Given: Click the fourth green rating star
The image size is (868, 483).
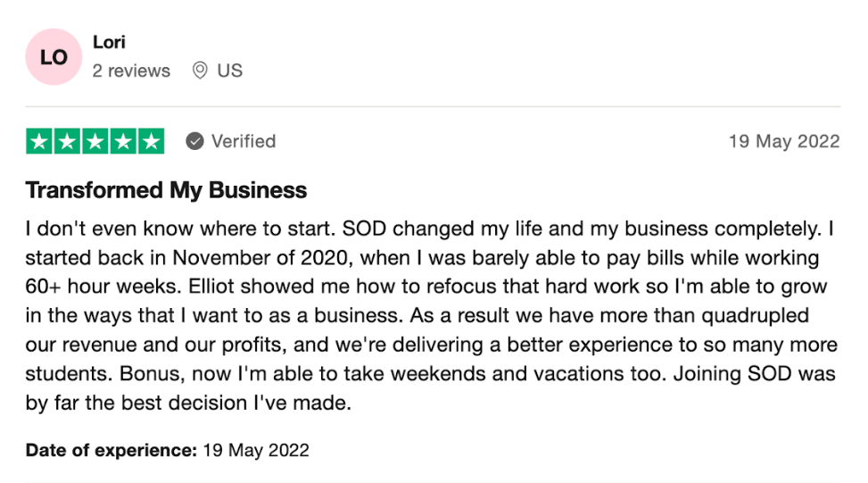Looking at the screenshot, I should click(123, 141).
